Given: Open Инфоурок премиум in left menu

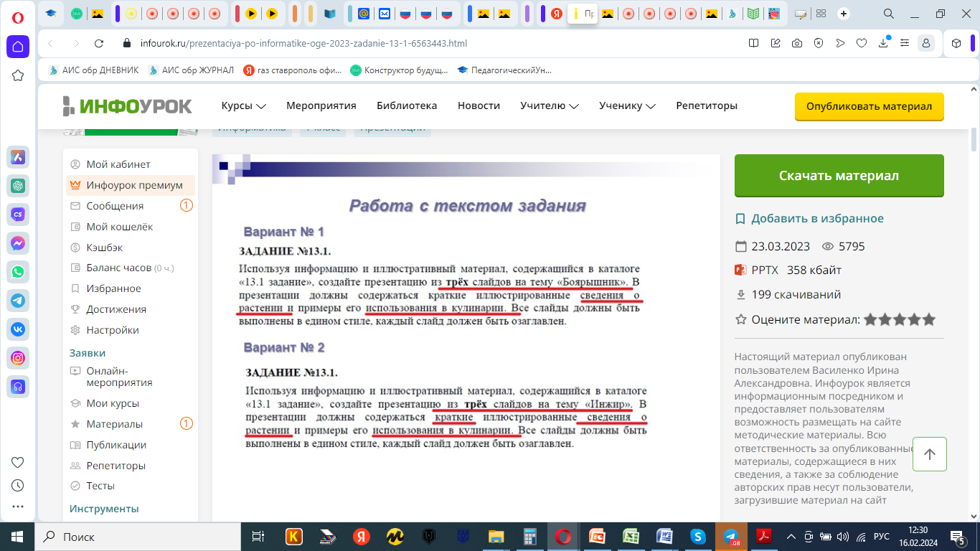Looking at the screenshot, I should pos(132,185).
